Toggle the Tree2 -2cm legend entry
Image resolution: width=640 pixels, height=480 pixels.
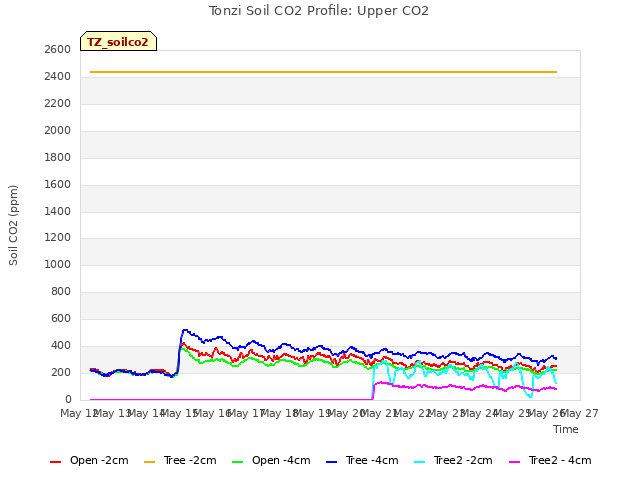coord(453,461)
